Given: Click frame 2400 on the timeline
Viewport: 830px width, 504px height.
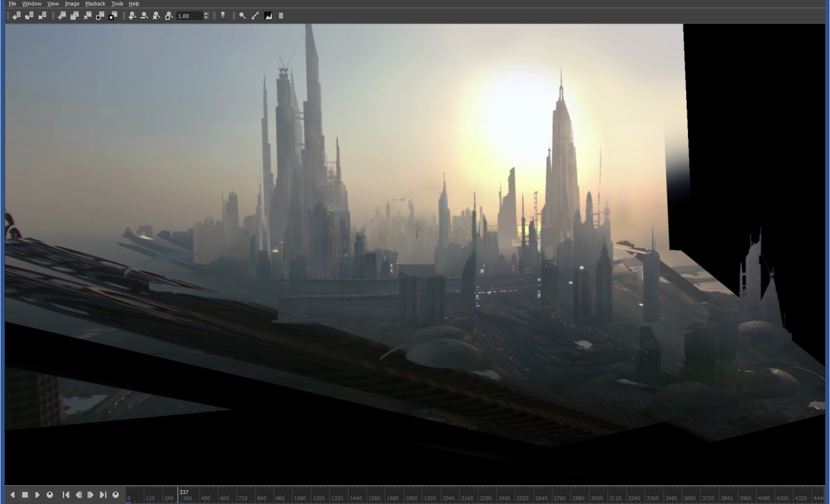Looking at the screenshot, I should point(504,498).
